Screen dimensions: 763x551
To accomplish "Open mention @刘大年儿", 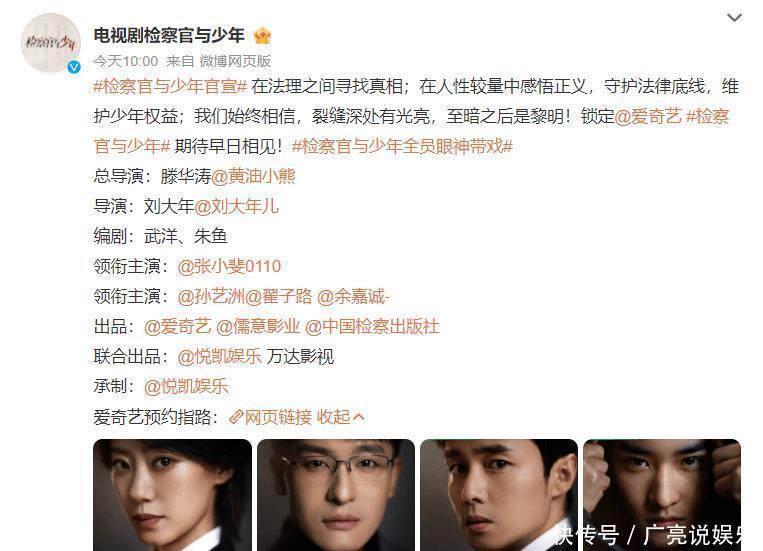I will click(x=236, y=206).
